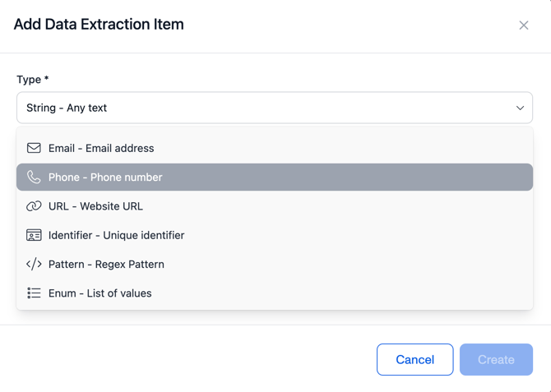
Task: Click the required asterisk next to Type
Action: [47, 79]
